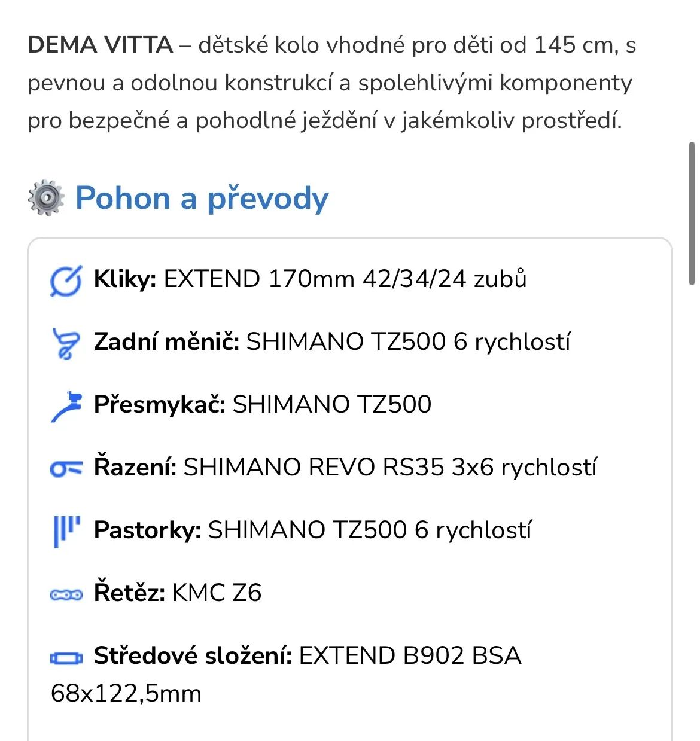700x741 pixels.
Task: Tap the chain icon next to Řetěz
Action: 66,594
